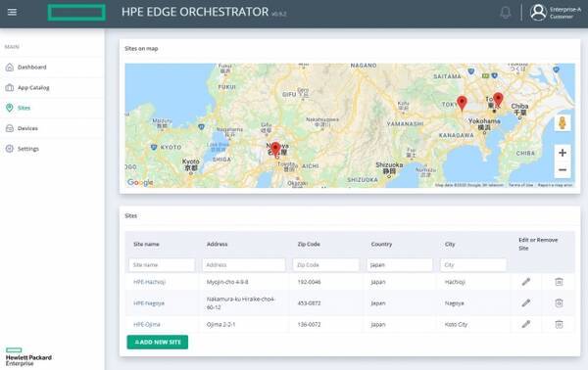This screenshot has width=588, height=370.
Task: Delete the HPE-Nagoya site
Action: point(559,302)
